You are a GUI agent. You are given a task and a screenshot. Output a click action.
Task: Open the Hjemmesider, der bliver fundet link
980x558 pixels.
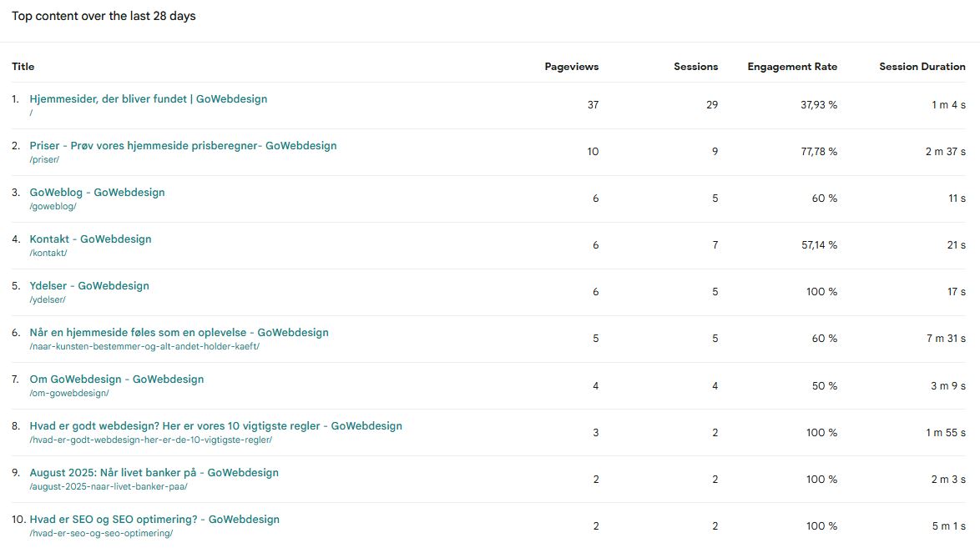tap(148, 99)
